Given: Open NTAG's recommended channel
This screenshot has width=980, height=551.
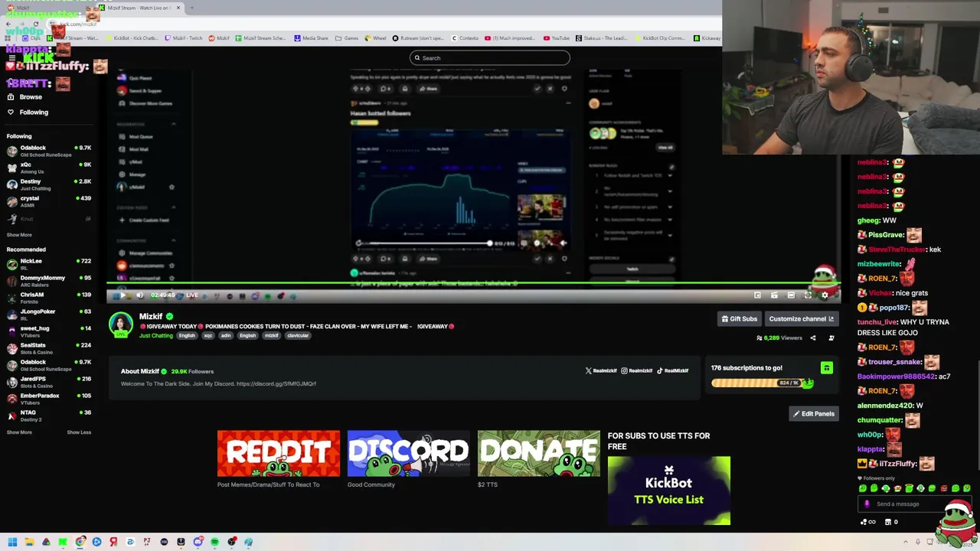Looking at the screenshot, I should (x=48, y=416).
